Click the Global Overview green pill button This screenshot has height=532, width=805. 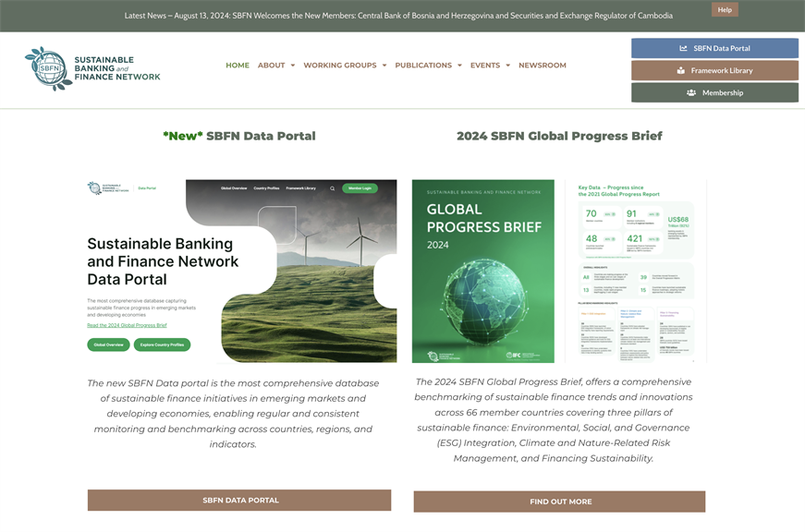tap(108, 345)
